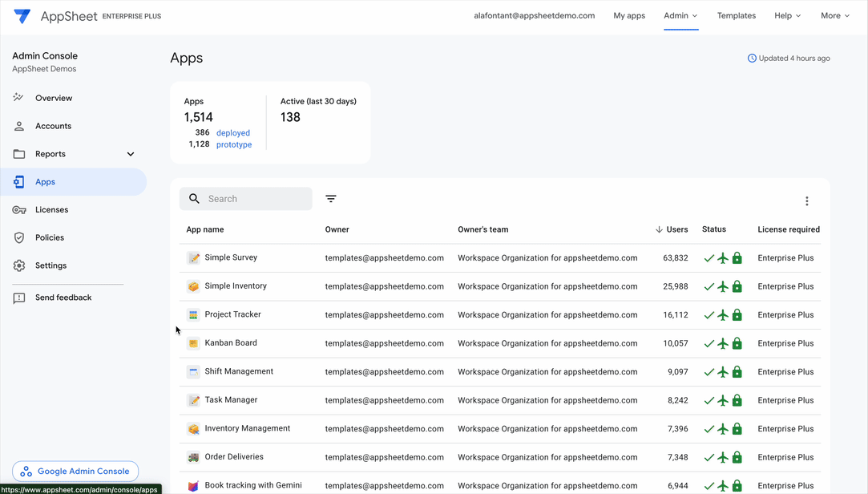This screenshot has width=868, height=494.
Task: Open the filter list icon
Action: [331, 199]
